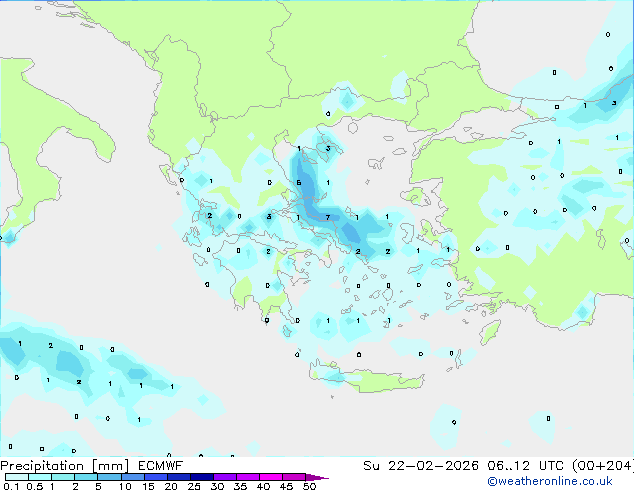Click the 5–10 mm light blue legend swatch
634x490 pixels.
(109, 477)
